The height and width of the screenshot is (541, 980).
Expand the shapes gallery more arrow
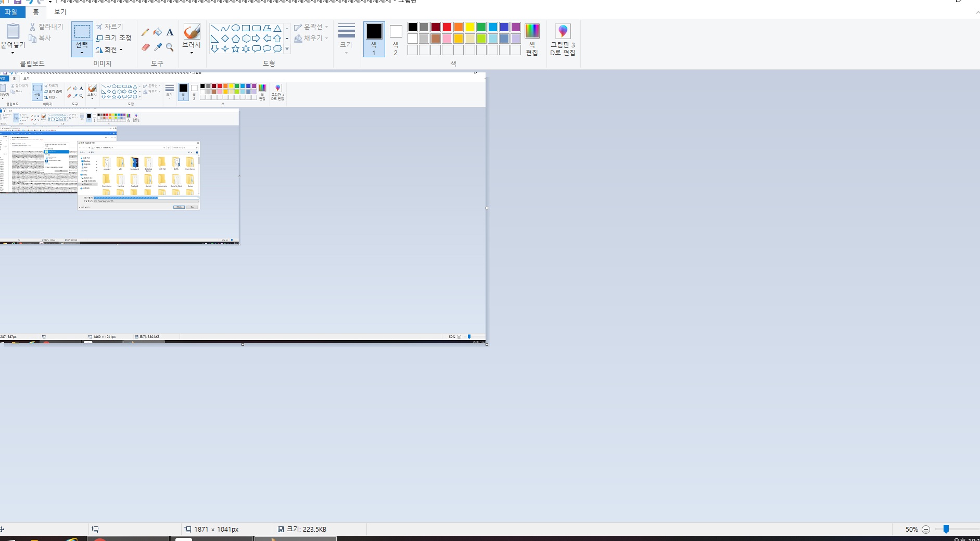pyautogui.click(x=287, y=49)
